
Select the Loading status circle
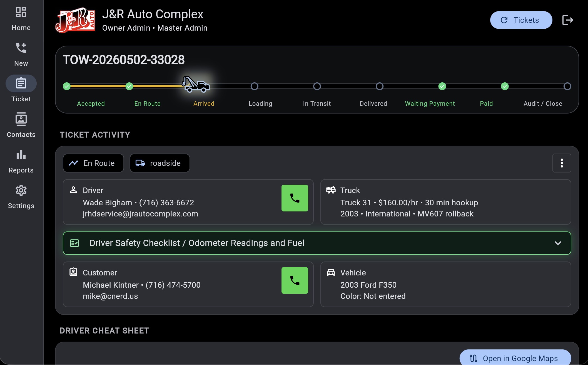pos(254,86)
